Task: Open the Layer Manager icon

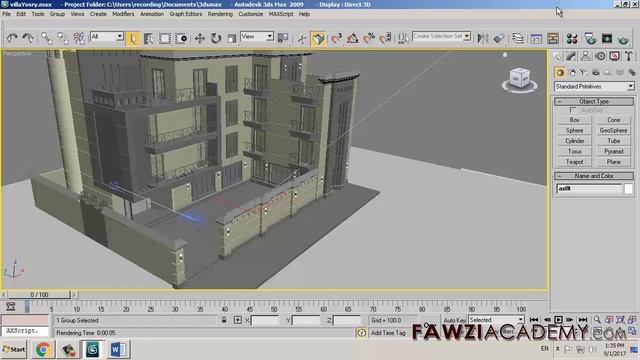Action: pos(518,38)
